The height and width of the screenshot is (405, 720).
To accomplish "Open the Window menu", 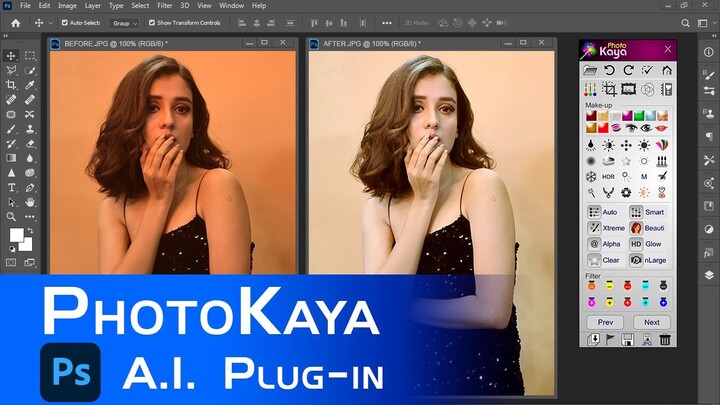I will [231, 6].
